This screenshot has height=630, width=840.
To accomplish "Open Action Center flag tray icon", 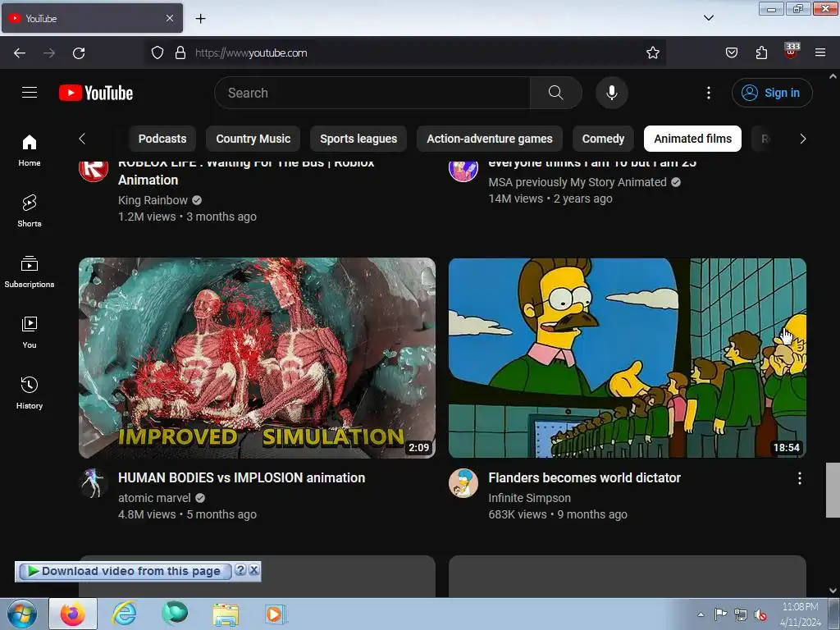I will 720,614.
